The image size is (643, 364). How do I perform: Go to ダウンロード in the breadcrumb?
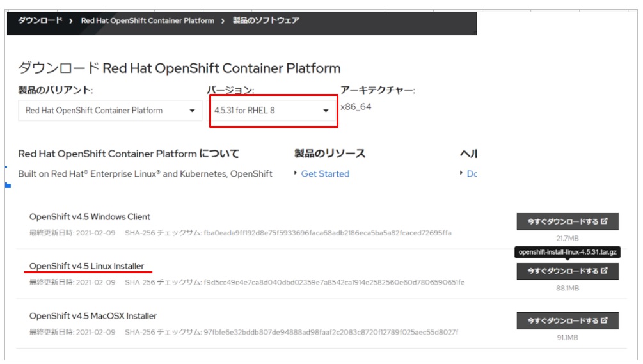(40, 20)
